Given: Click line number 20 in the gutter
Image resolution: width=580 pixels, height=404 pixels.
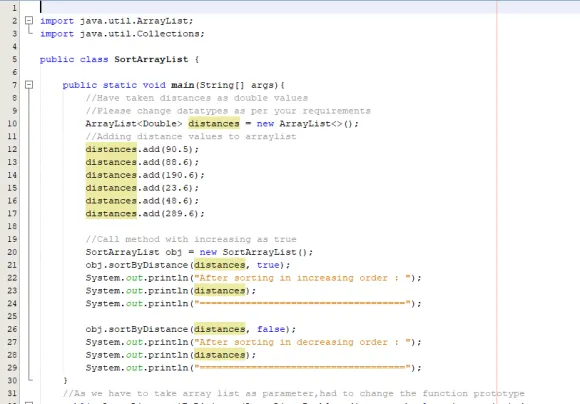Looking at the screenshot, I should click(12, 252).
